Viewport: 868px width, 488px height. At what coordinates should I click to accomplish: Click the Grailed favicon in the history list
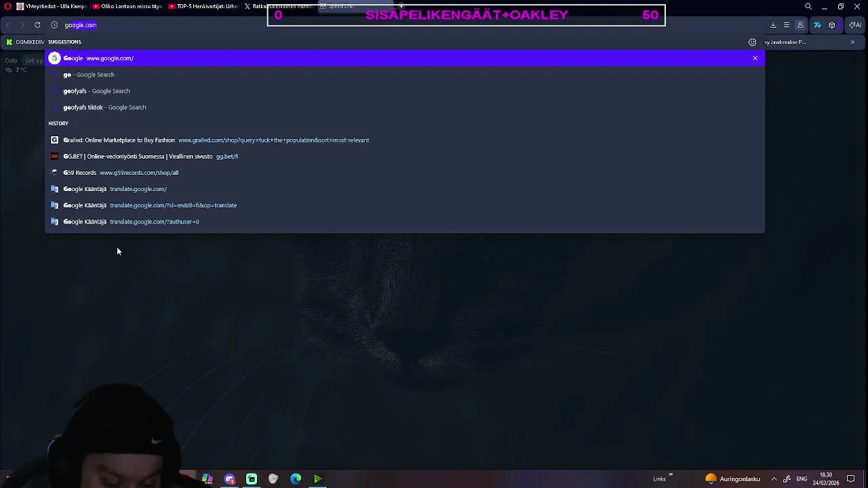55,140
